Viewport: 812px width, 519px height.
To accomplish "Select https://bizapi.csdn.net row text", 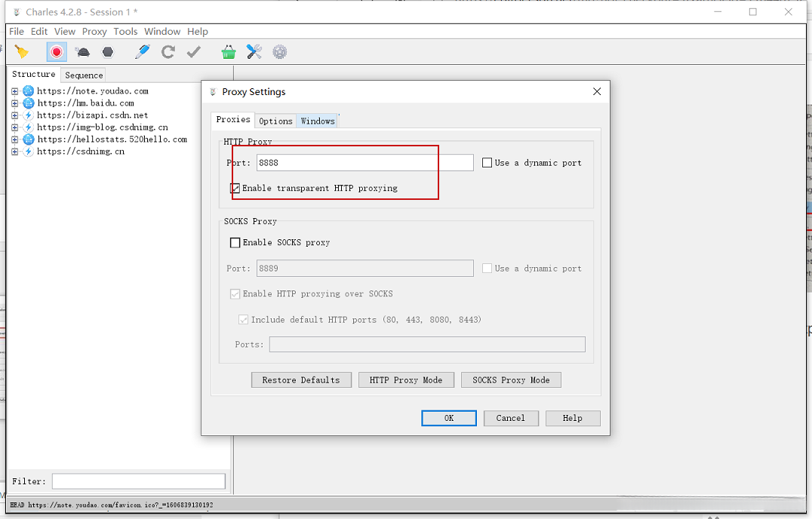I will click(x=93, y=115).
